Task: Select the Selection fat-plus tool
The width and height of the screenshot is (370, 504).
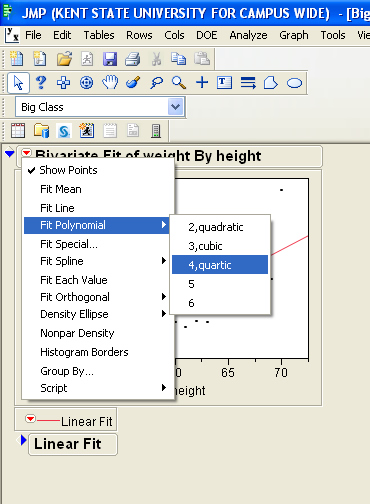Action: [x=63, y=82]
